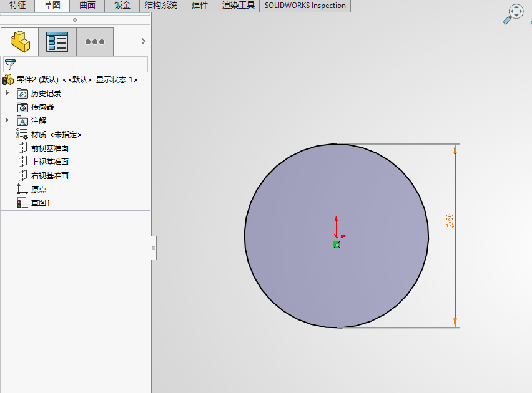Select the 右视基准面 plane
This screenshot has width=532, height=393.
point(50,176)
